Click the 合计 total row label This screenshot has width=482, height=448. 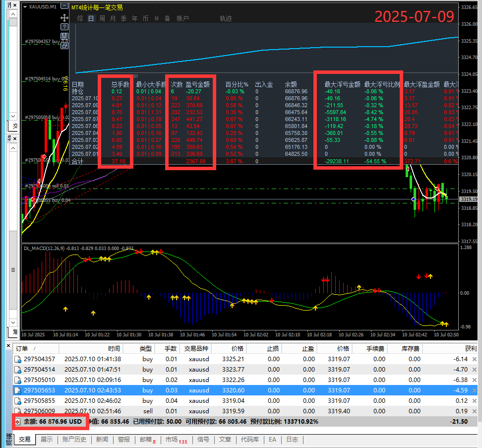pyautogui.click(x=77, y=161)
